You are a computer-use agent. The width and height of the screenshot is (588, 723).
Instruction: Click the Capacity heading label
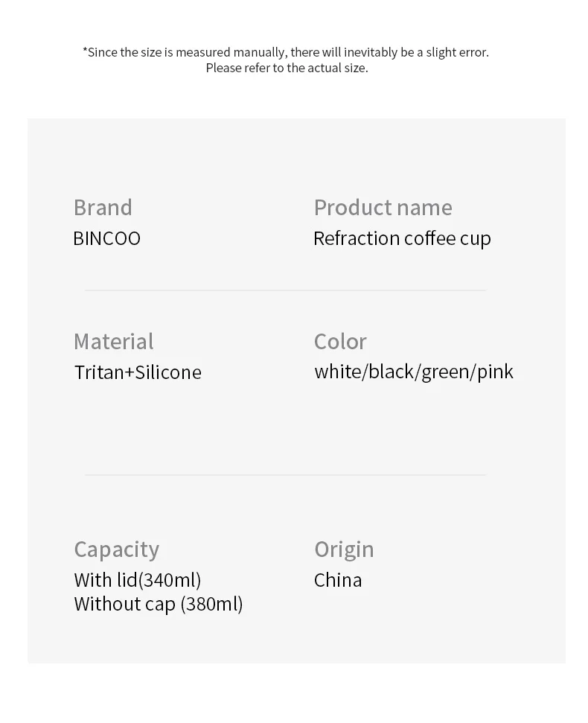[x=117, y=550]
